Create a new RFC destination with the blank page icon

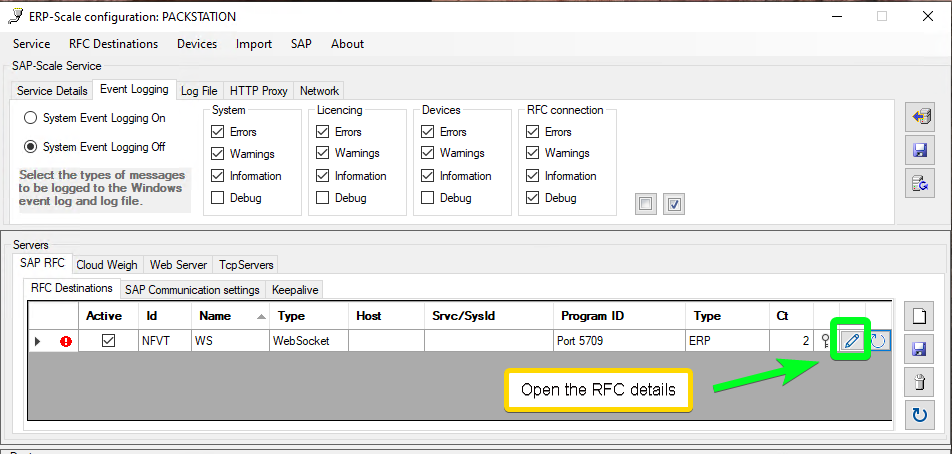[x=919, y=316]
